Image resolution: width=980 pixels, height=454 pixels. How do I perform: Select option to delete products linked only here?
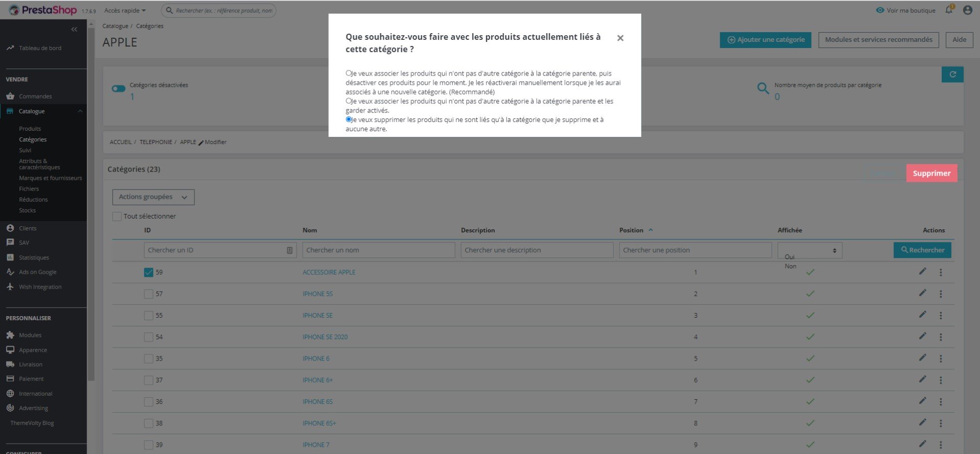349,120
